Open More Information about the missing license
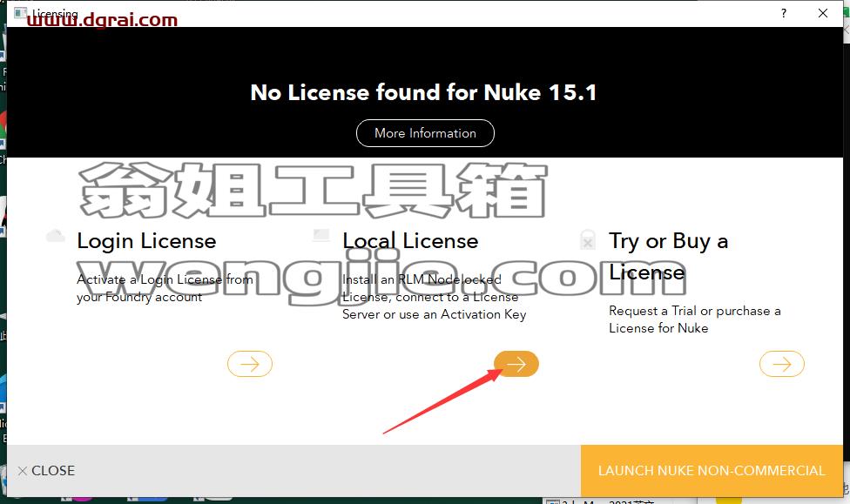The width and height of the screenshot is (850, 504). (x=425, y=133)
